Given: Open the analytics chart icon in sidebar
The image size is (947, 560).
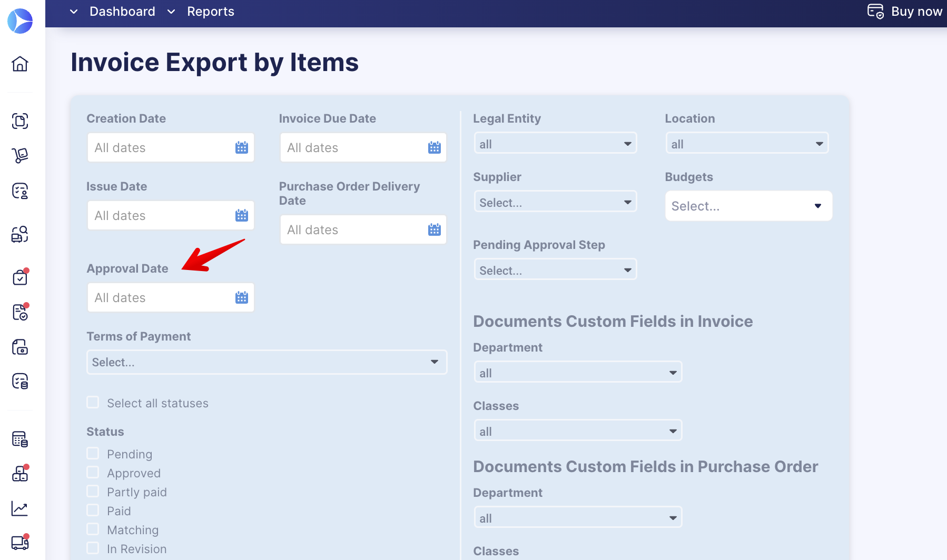Looking at the screenshot, I should point(19,508).
